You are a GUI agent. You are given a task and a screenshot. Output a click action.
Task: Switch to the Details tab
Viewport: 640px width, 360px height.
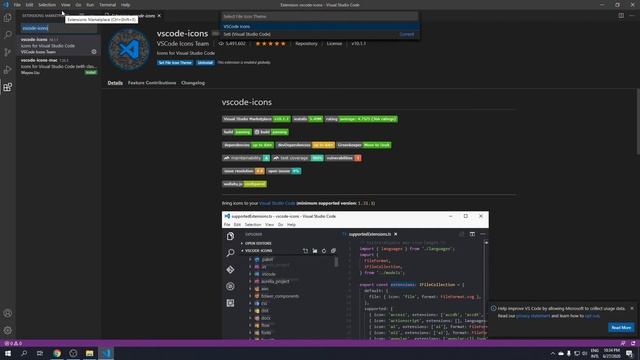(115, 83)
